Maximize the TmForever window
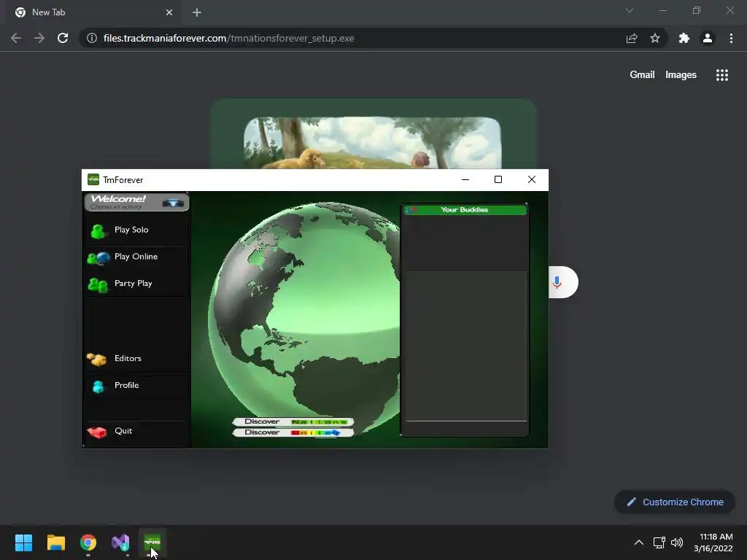Image resolution: width=747 pixels, height=560 pixels. pyautogui.click(x=498, y=179)
